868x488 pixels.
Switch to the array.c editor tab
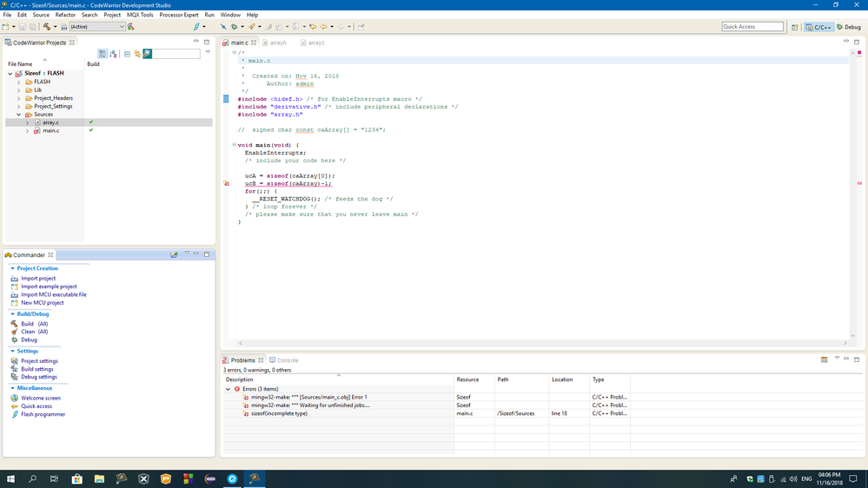point(314,43)
